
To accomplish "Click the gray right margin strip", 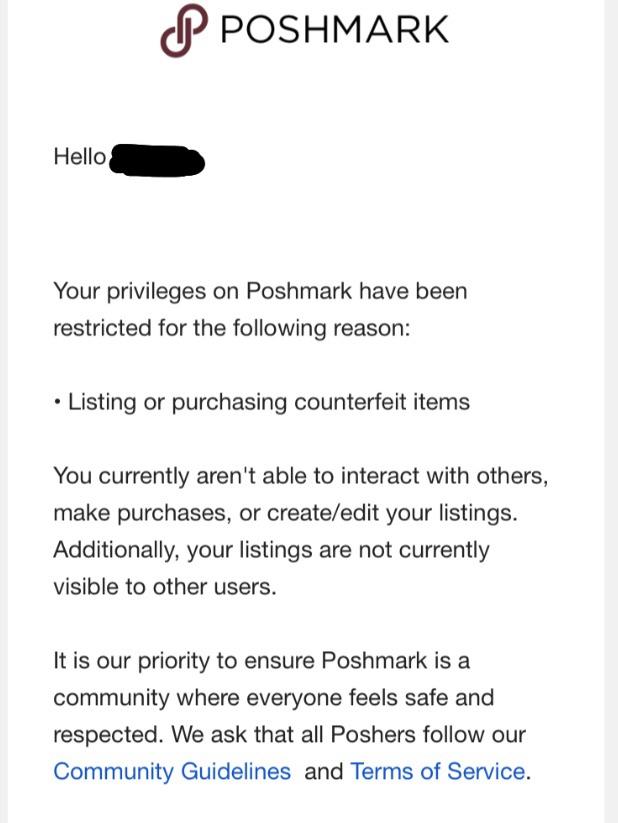I will (610, 400).
